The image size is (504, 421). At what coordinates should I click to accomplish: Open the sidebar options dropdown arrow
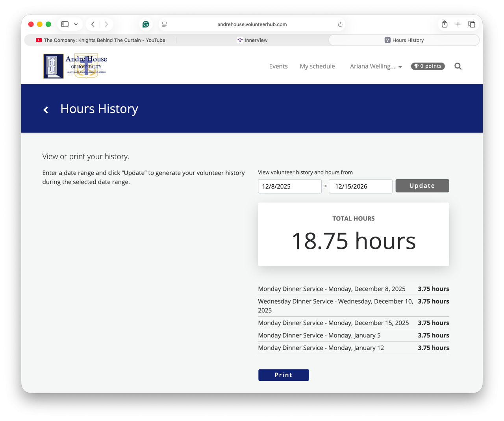[x=76, y=24]
